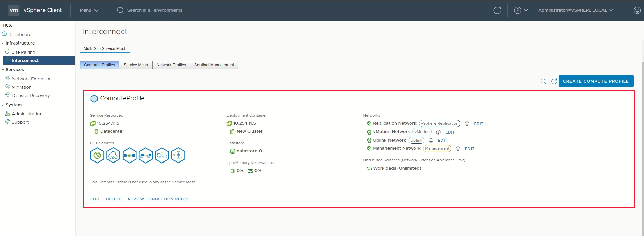
Task: Edit the Replication Network
Action: (479, 124)
